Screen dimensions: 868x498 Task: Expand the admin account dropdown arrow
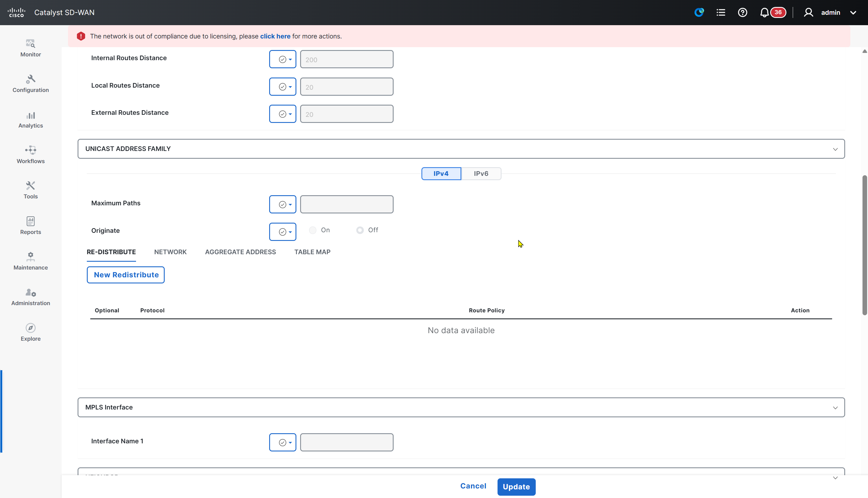[853, 13]
